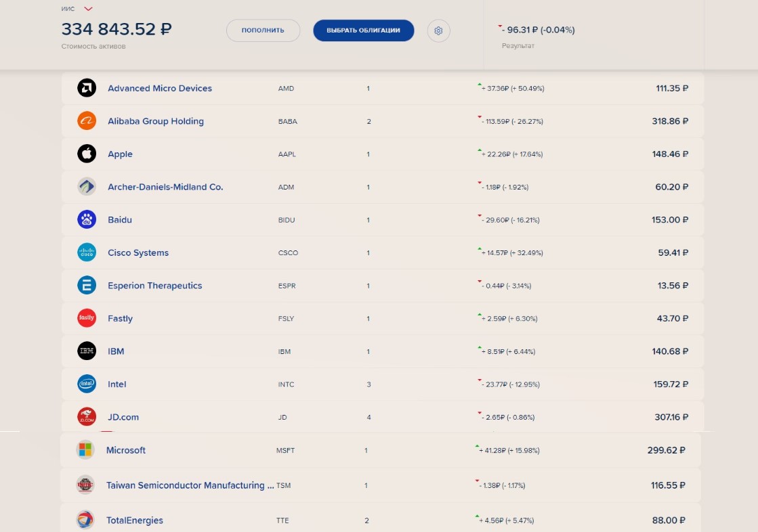Viewport: 758px width, 532px height.
Task: Click the Fastly logo icon
Action: pyautogui.click(x=87, y=318)
